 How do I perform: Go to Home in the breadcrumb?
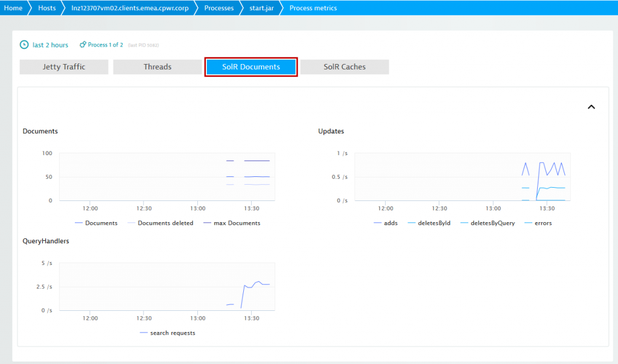click(13, 8)
